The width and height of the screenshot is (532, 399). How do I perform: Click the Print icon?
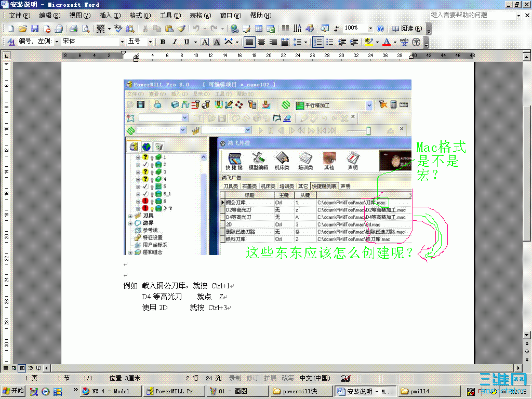tap(74, 29)
